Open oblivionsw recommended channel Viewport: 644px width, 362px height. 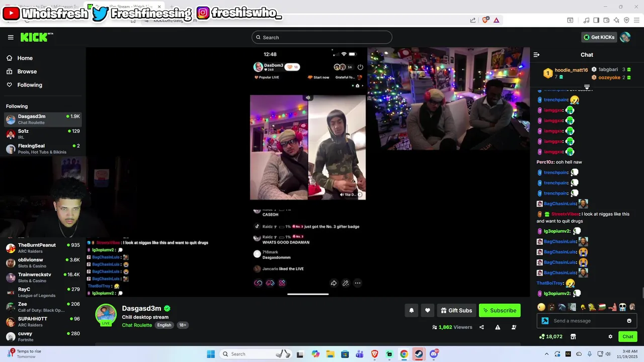(43, 262)
